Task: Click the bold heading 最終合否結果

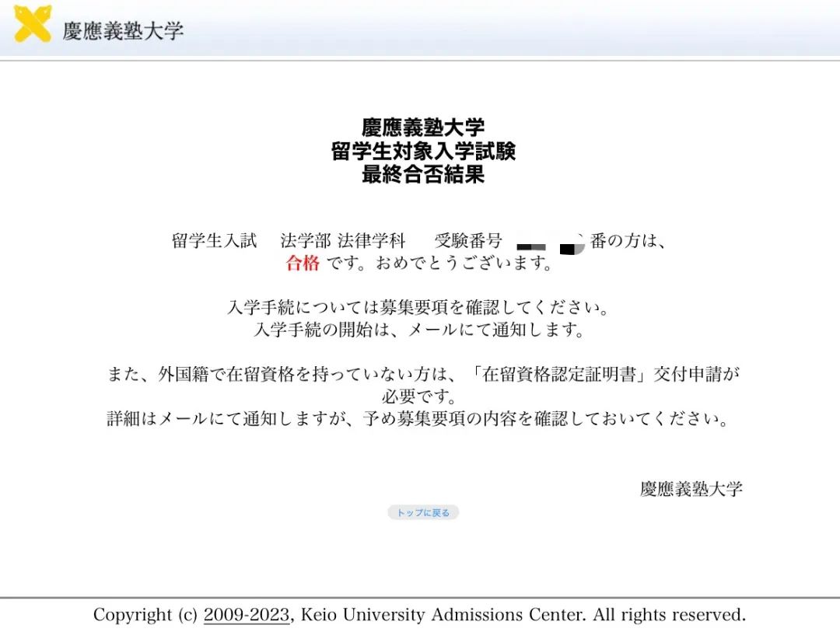Action: click(423, 174)
